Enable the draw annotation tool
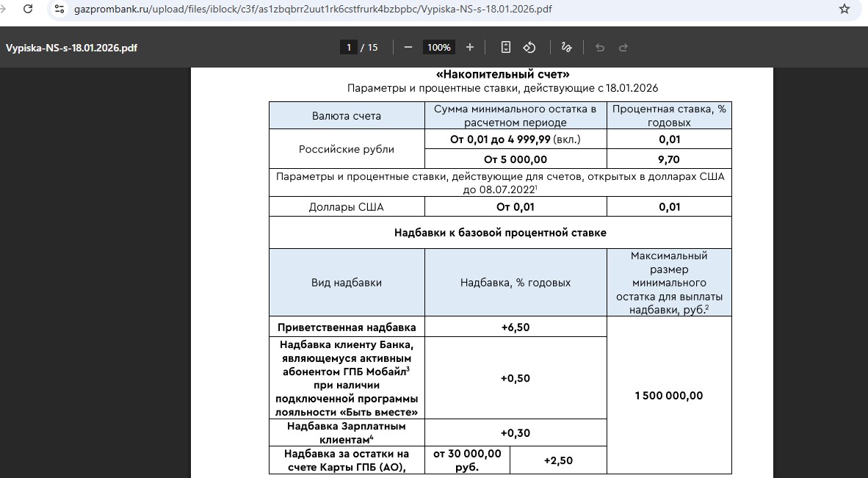Image resolution: width=868 pixels, height=478 pixels. [566, 47]
